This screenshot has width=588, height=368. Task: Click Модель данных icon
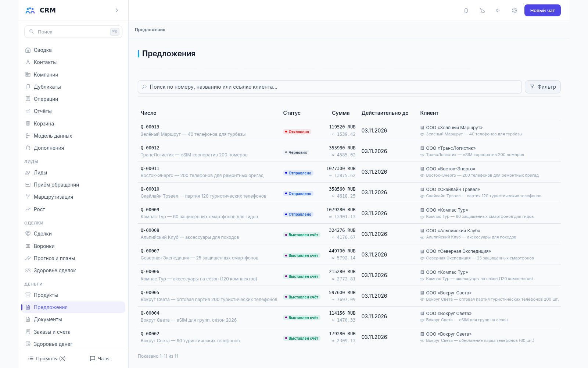click(28, 135)
